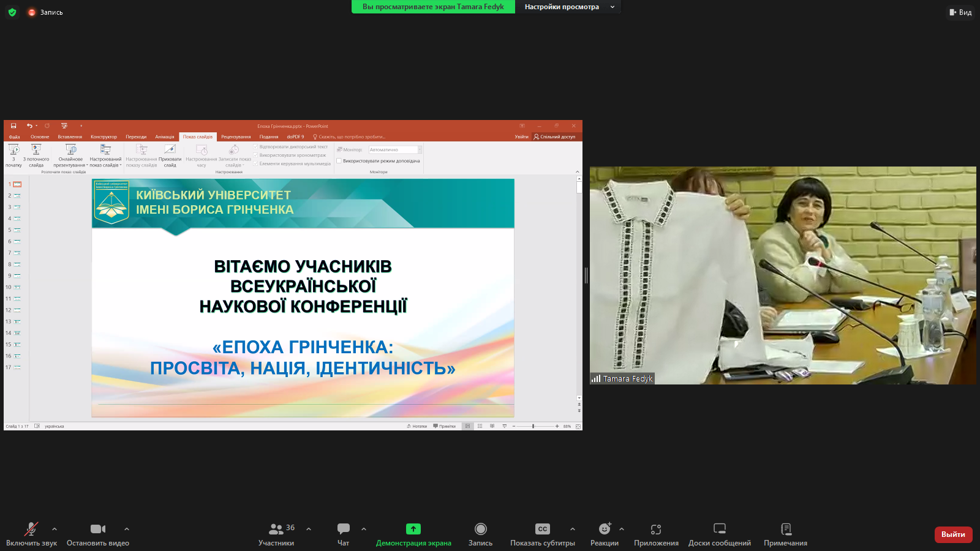This screenshot has width=980, height=551.
Task: Click the green Демонстрация экрана icon
Action: [x=413, y=529]
